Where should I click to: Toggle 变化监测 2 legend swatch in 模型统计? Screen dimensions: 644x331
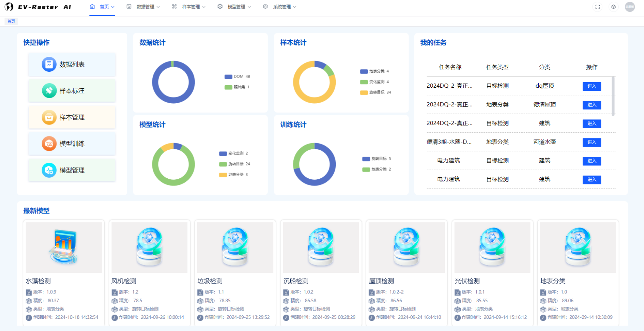223,154
